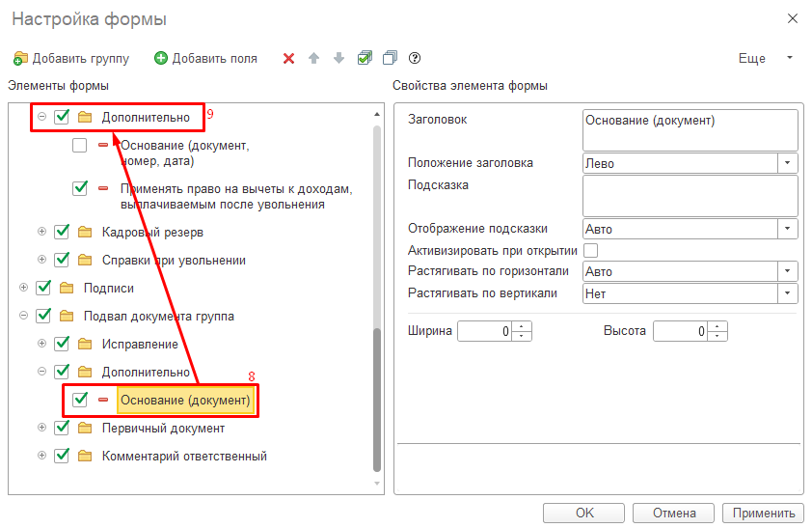The image size is (812, 528).
Task: Expand the Первичный документ group
Action: pyautogui.click(x=41, y=428)
